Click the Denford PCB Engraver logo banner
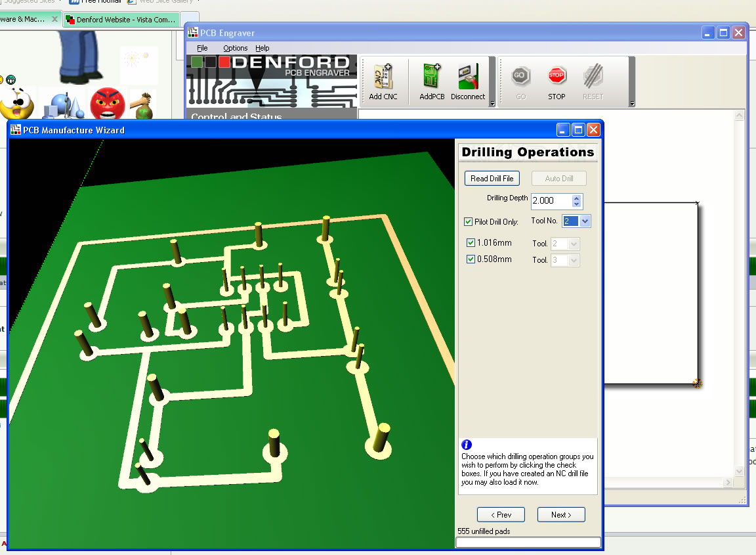The height and width of the screenshot is (555, 756). coord(272,81)
